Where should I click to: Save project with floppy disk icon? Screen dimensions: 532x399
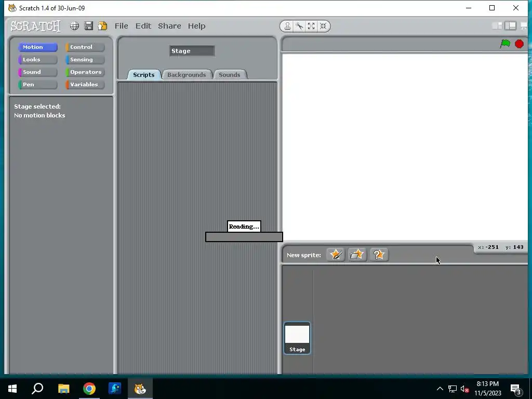(88, 26)
